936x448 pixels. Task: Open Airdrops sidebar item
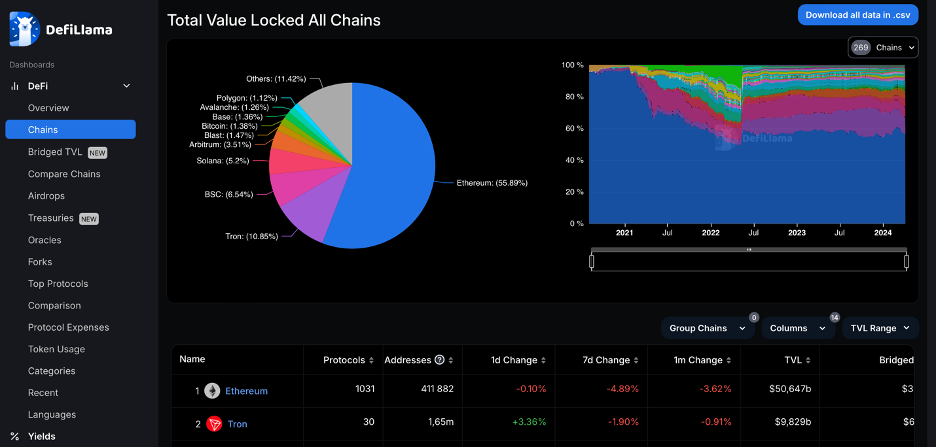pos(46,196)
